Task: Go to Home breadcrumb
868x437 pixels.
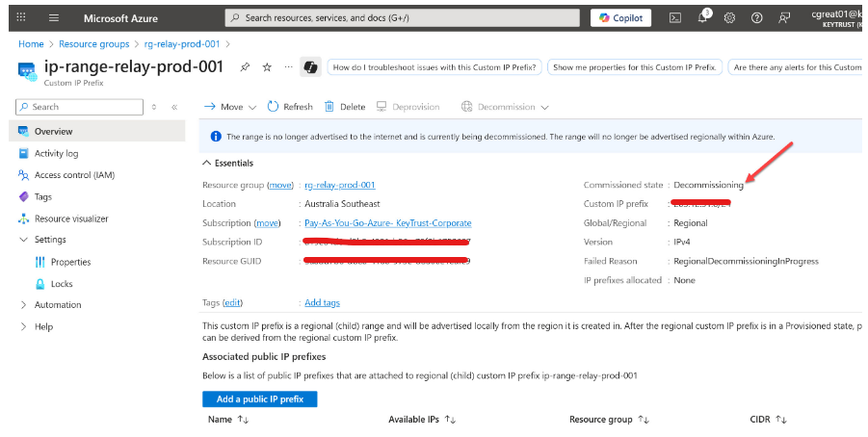Action: coord(31,43)
